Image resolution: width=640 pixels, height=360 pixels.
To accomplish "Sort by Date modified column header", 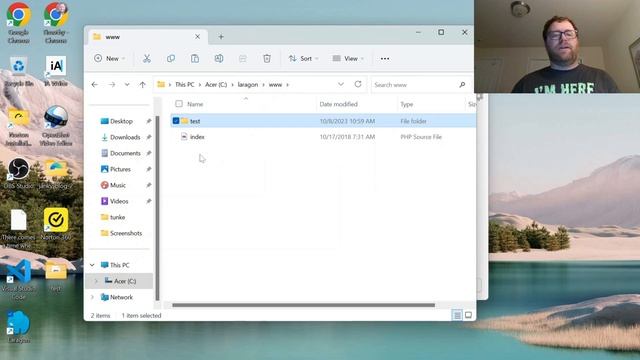I will pyautogui.click(x=338, y=104).
